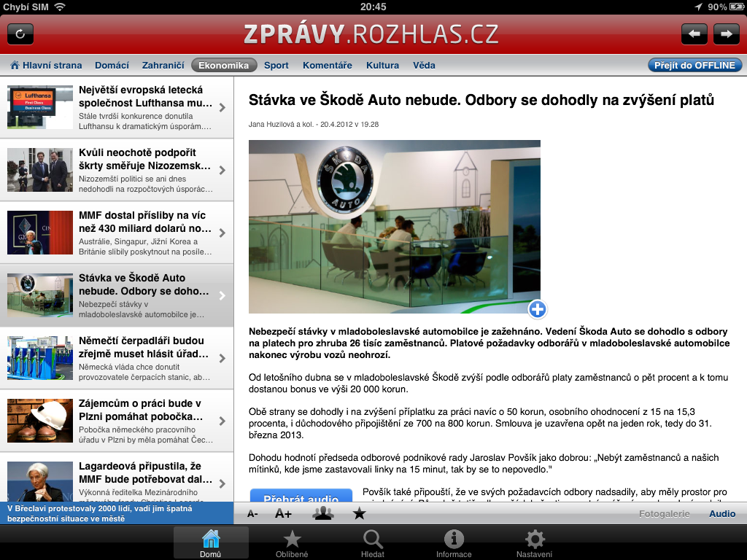This screenshot has width=747, height=560.
Task: Tap the breaking news ticker about Břeclav
Action: point(117,513)
